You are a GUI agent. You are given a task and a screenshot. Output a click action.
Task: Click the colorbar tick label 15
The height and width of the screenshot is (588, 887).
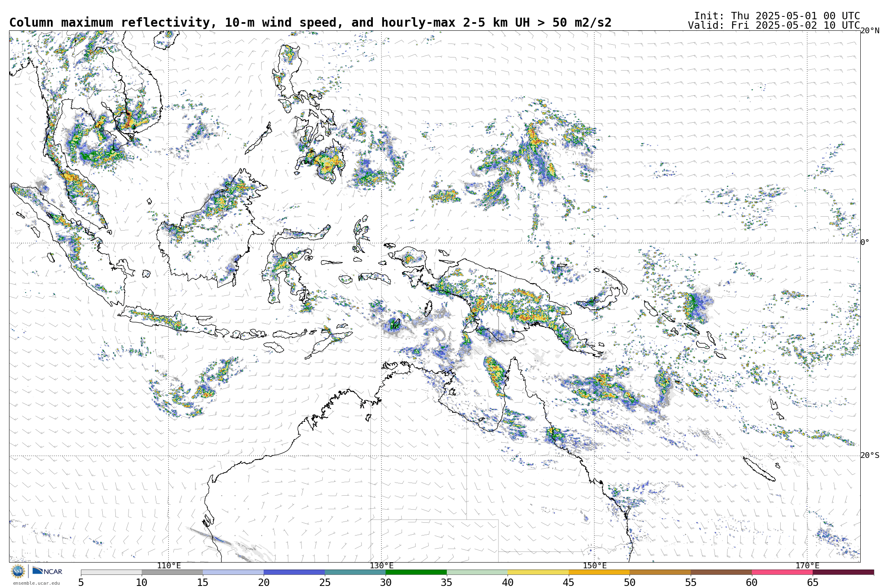click(203, 583)
